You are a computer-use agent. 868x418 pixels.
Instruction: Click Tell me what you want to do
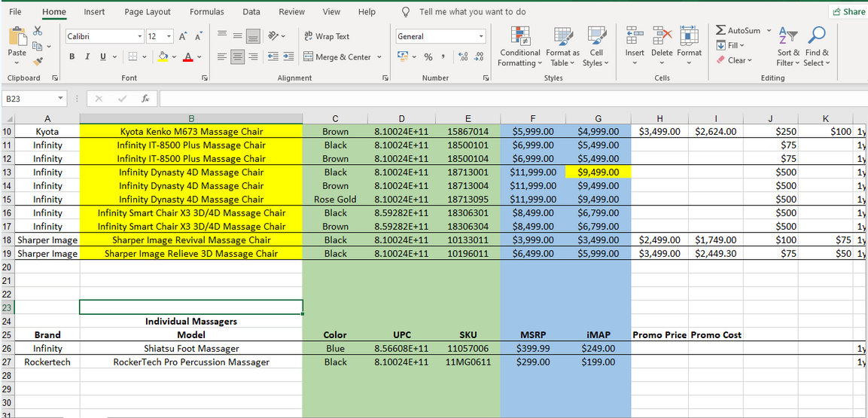click(472, 11)
